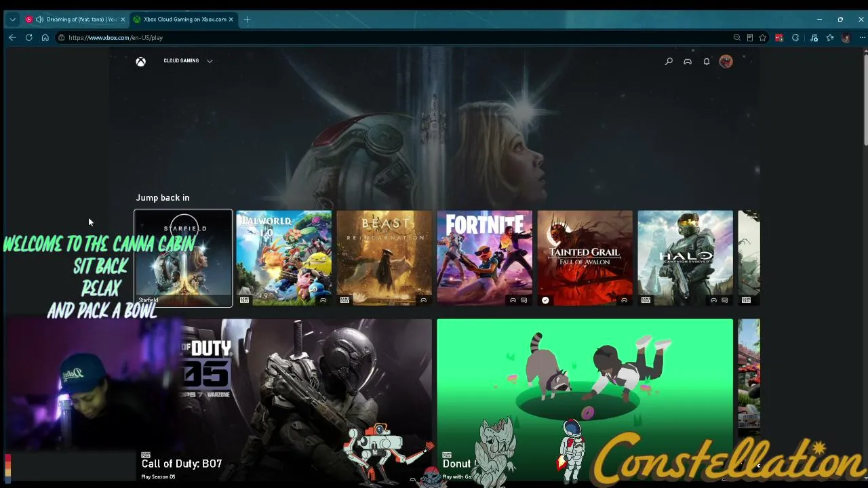Open the browser extensions puzzle menu

(x=795, y=38)
